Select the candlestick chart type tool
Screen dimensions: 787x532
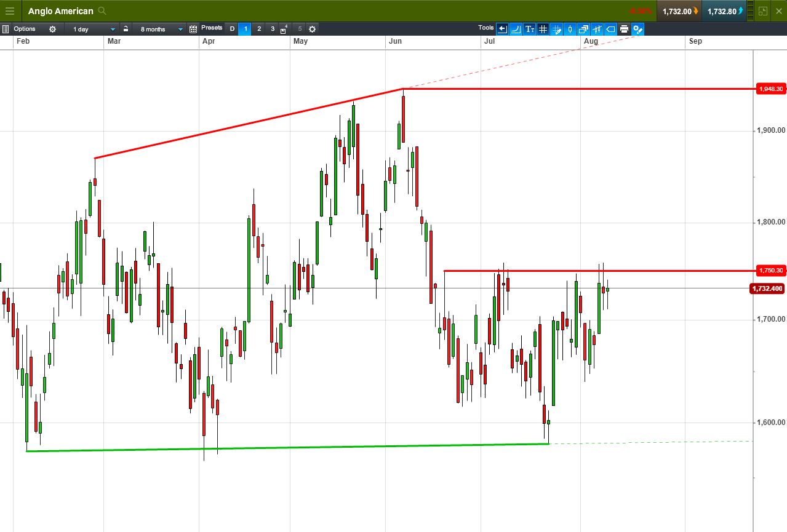(x=570, y=29)
